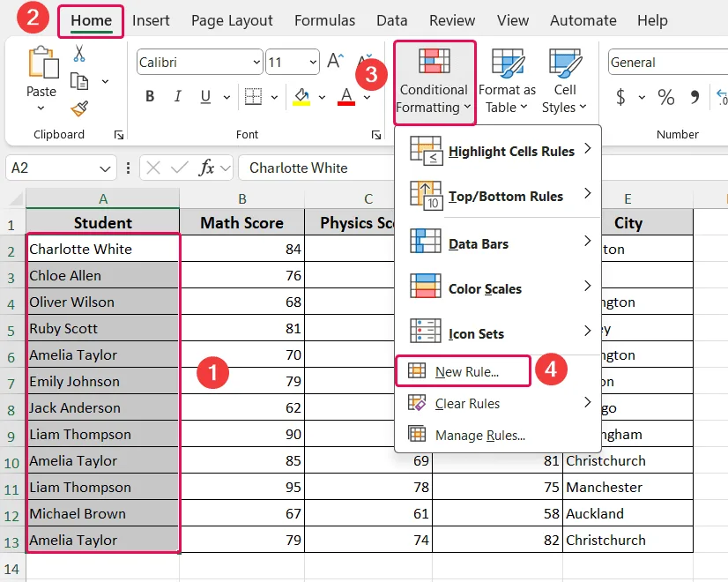Click formula bar showing Charlotte White
The height and width of the screenshot is (582, 728).
click(x=316, y=168)
